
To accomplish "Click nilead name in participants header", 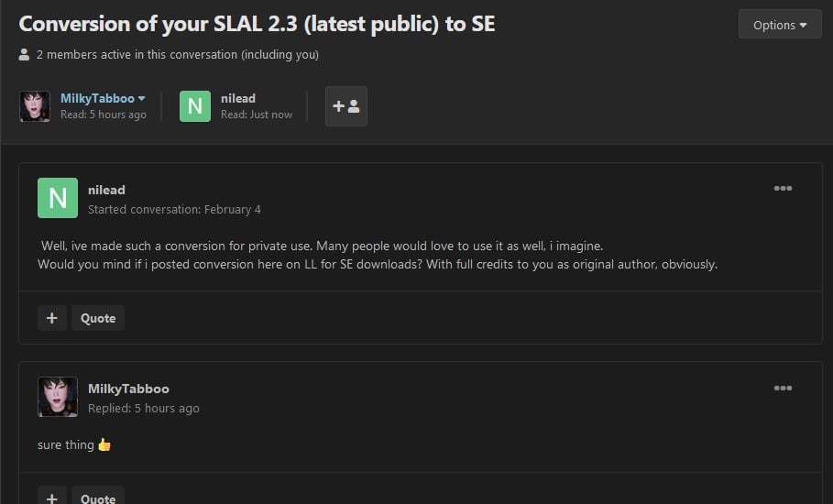I will (x=238, y=98).
